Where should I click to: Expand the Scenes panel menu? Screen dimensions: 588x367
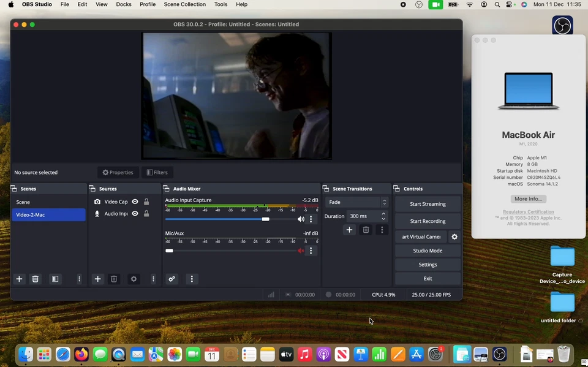[79, 279]
